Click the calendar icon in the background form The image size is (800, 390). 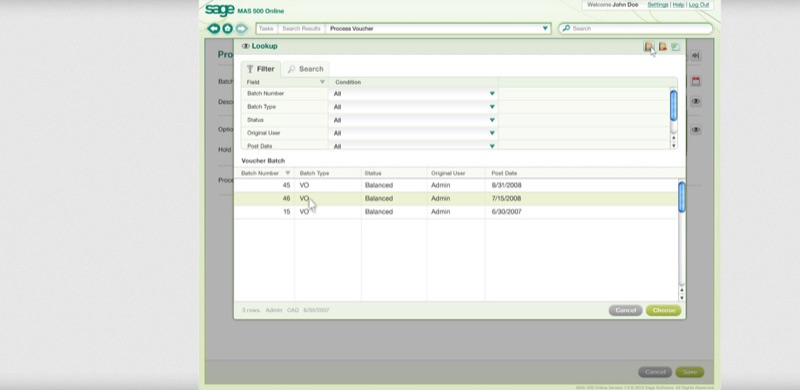(x=696, y=81)
